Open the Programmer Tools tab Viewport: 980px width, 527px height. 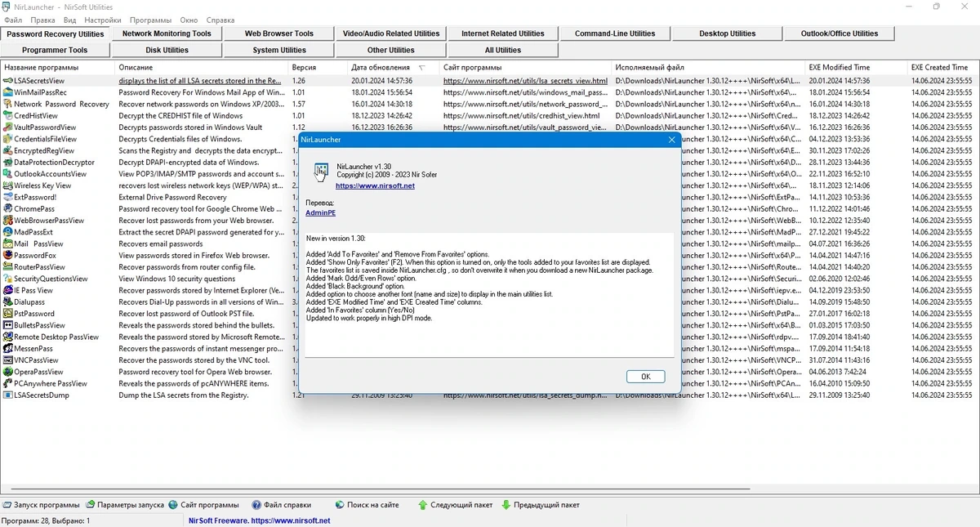[x=56, y=50]
